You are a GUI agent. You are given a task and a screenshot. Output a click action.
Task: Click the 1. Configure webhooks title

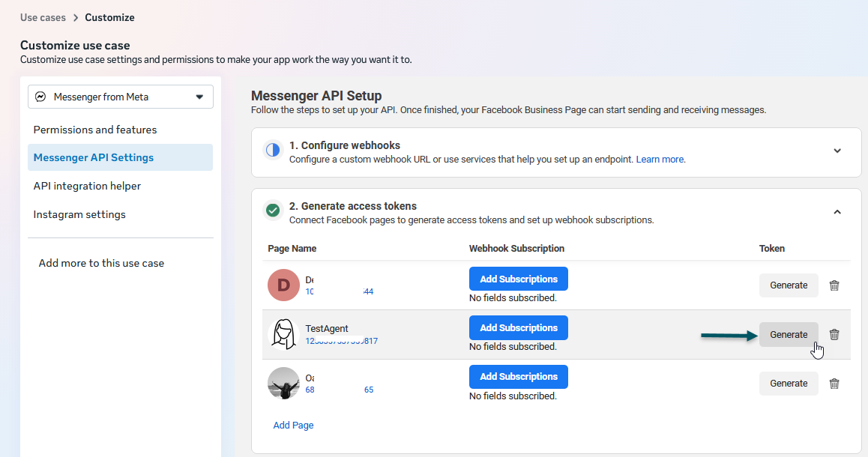pos(344,145)
